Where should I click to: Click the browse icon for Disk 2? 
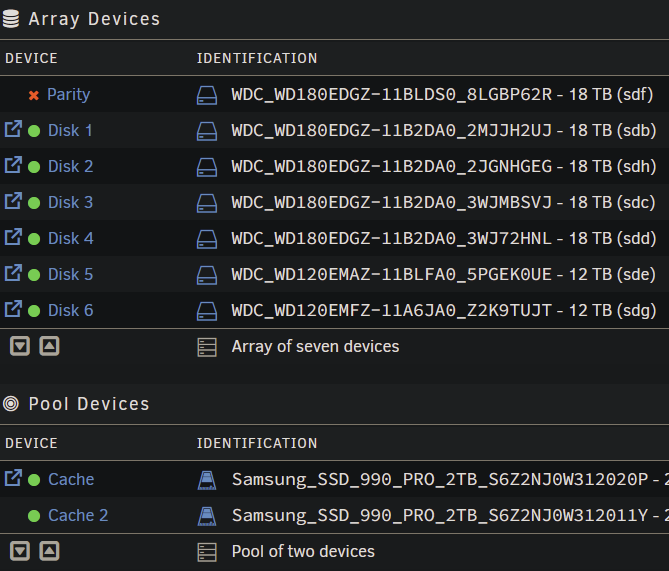click(x=13, y=165)
